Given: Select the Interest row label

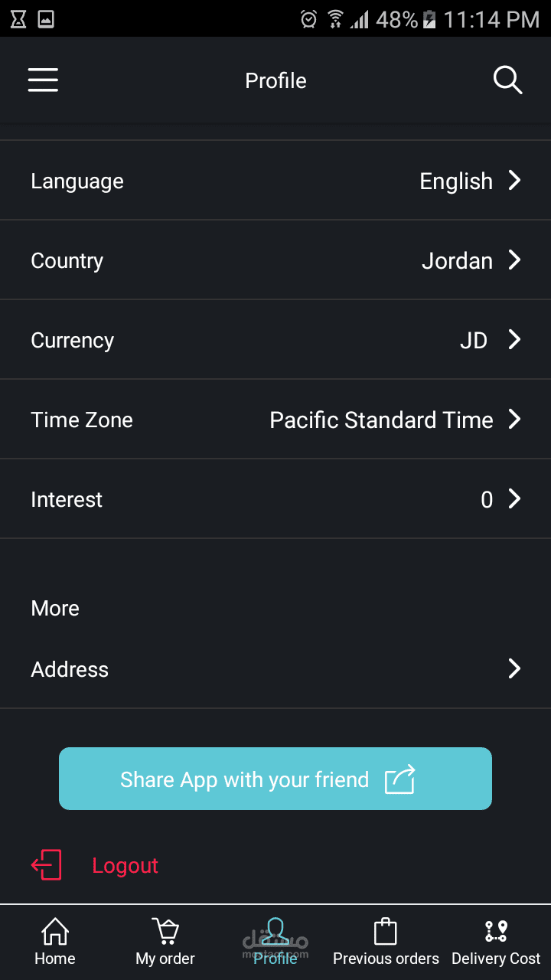Looking at the screenshot, I should tap(67, 500).
